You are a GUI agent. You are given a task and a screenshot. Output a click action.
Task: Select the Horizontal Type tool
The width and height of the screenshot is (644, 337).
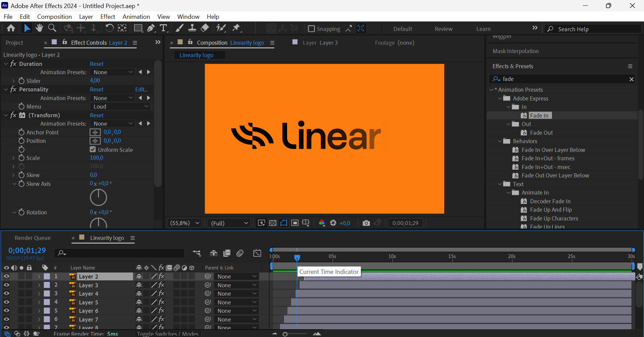164,28
